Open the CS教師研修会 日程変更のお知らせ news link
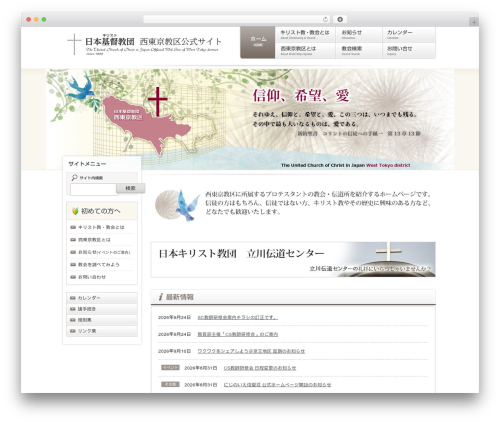 click(260, 368)
